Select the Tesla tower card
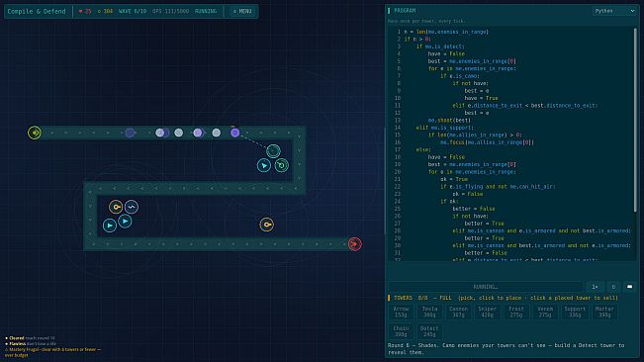 pos(429,312)
